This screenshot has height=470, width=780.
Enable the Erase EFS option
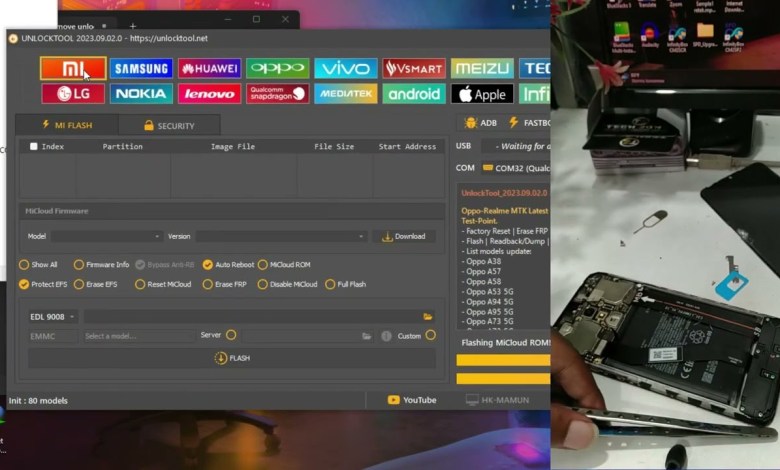(79, 284)
